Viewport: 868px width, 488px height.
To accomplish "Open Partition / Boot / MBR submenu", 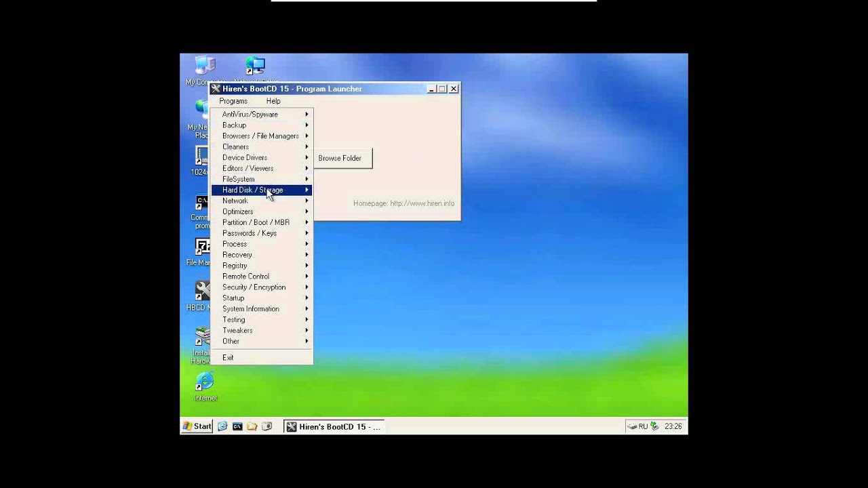I will [262, 222].
